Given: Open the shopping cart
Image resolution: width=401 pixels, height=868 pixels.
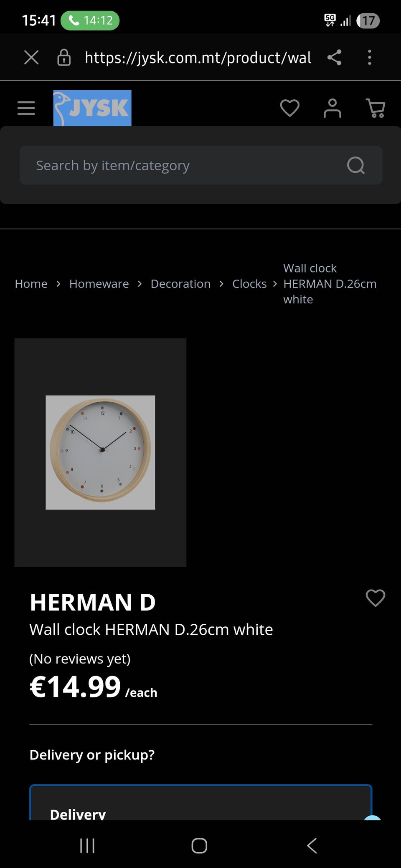Looking at the screenshot, I should point(376,108).
